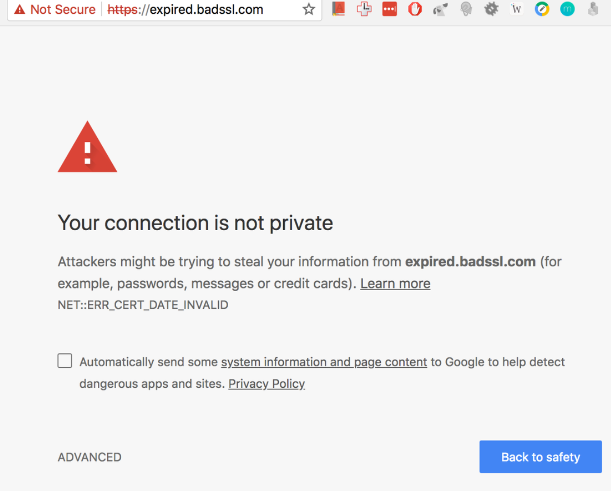Open system information and page content link
The height and width of the screenshot is (491, 611).
point(324,362)
